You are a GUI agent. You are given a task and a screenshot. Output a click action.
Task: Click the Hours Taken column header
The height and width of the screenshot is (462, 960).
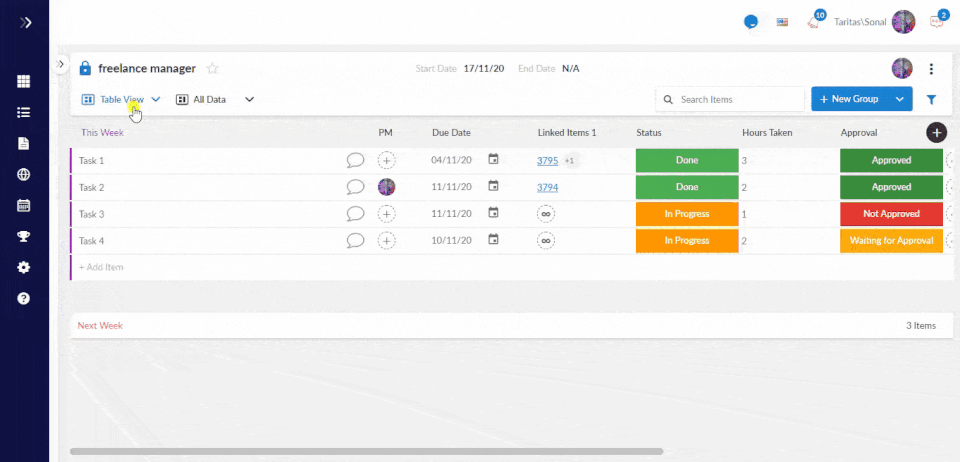pos(767,132)
